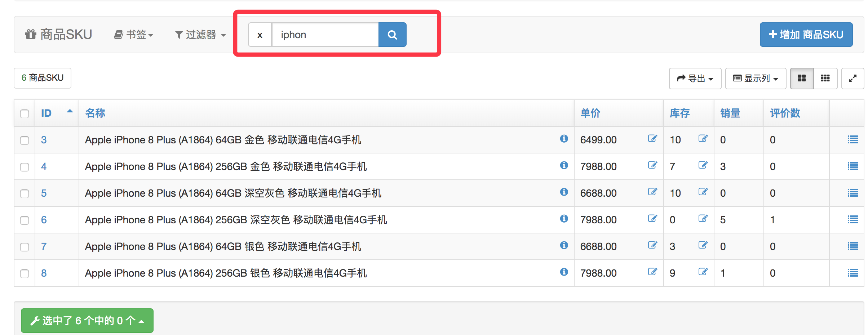Open row actions list for SKU 6
Viewport: 868px width, 335px height.
852,220
